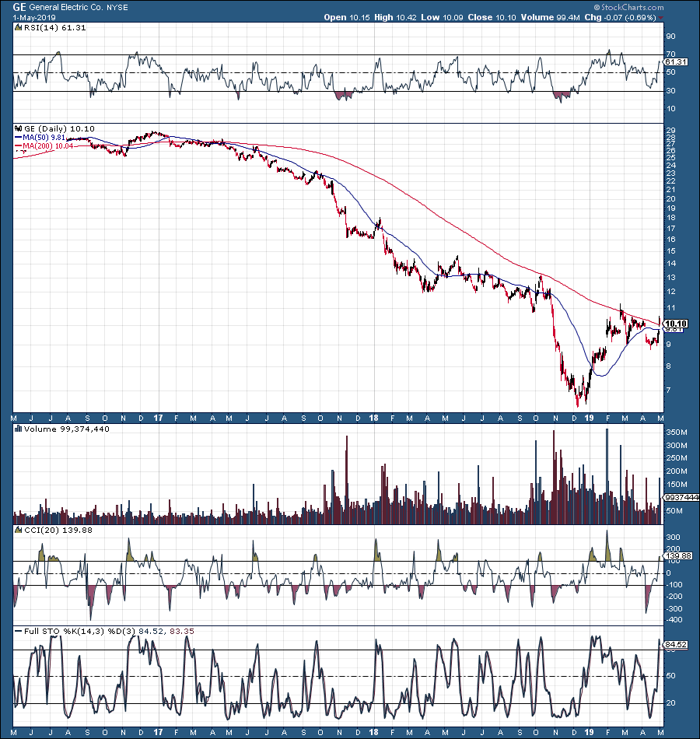Click the bar icon before Volume label
700x739 pixels.
pos(19,429)
